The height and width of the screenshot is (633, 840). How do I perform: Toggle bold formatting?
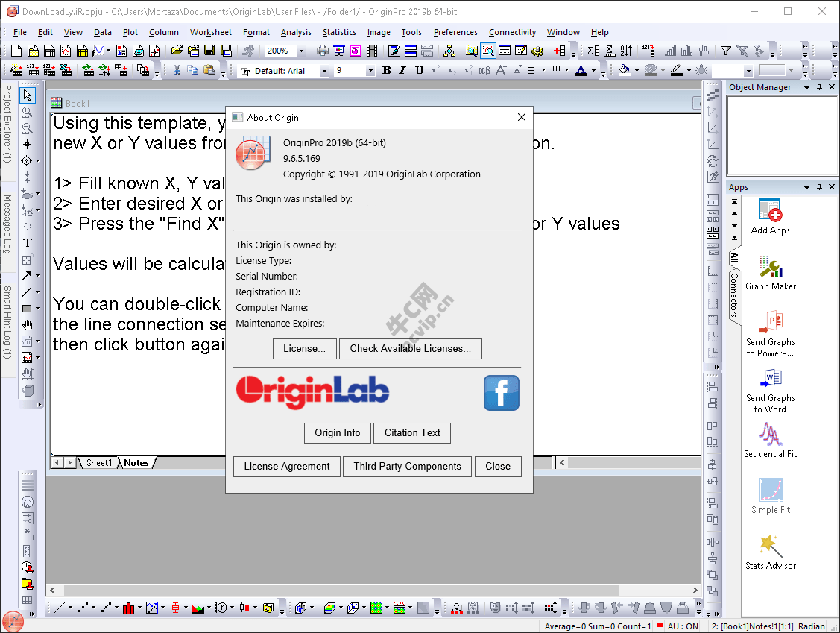[387, 70]
